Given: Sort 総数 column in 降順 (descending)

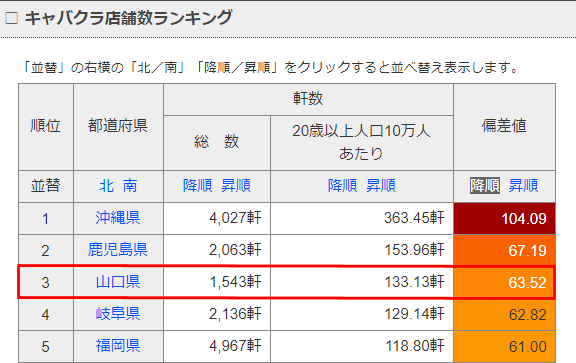Looking at the screenshot, I should pyautogui.click(x=198, y=186).
